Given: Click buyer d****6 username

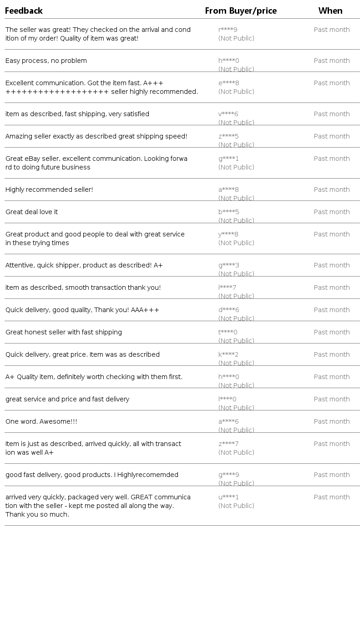Looking at the screenshot, I should (x=228, y=310).
